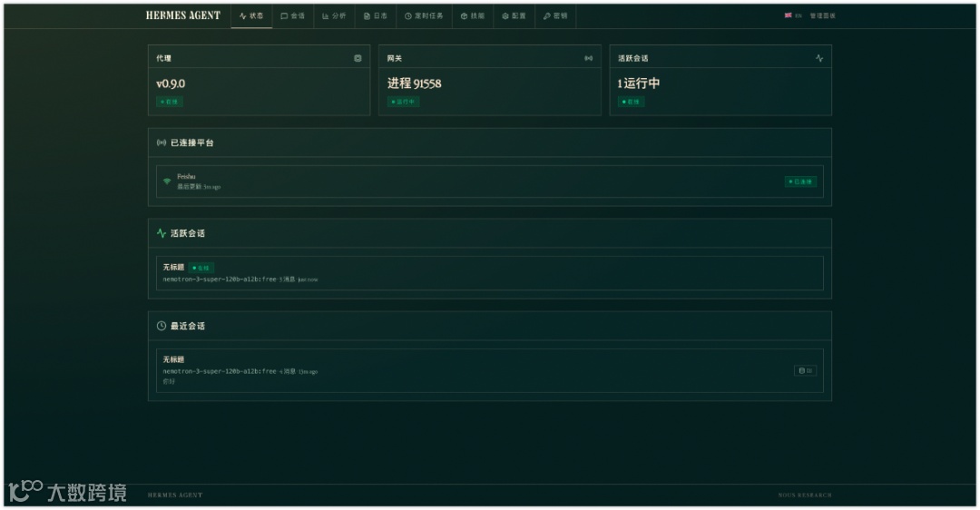Screen dimensions: 980x510
Task: Click the 管理面板 link in header
Action: pos(822,15)
